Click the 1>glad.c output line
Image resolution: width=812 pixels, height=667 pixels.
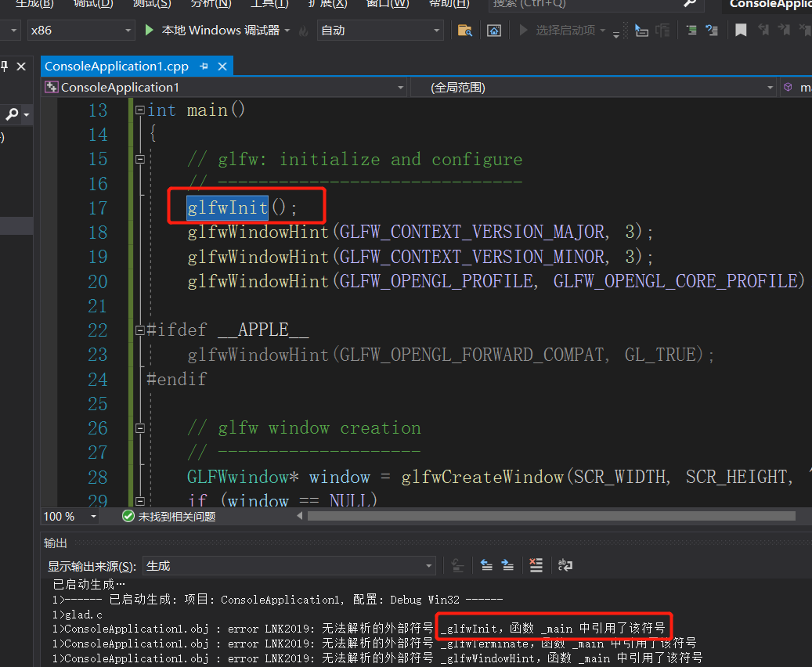click(78, 615)
